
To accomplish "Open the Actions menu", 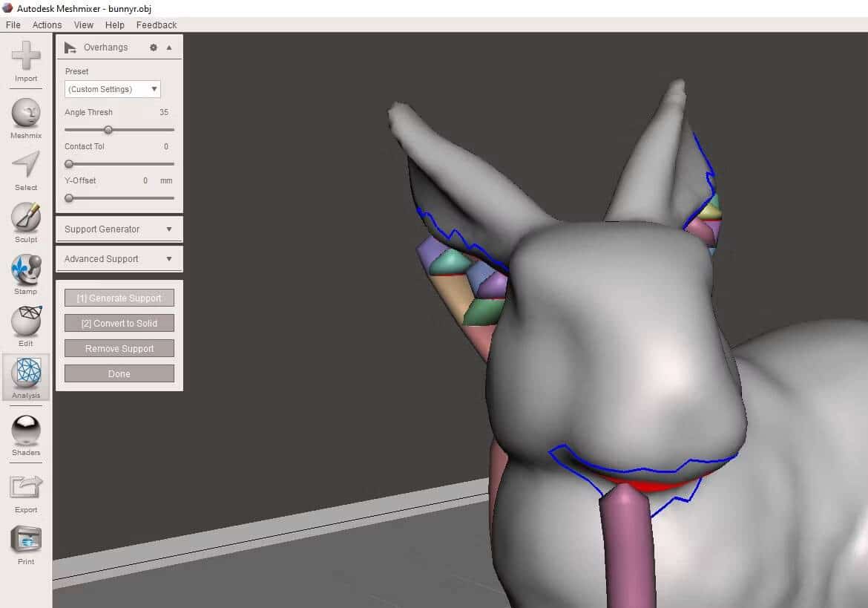I will coord(47,25).
